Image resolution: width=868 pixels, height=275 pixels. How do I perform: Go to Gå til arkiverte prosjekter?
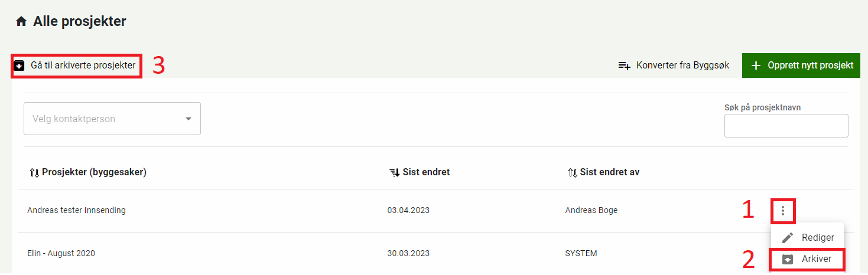(x=83, y=65)
